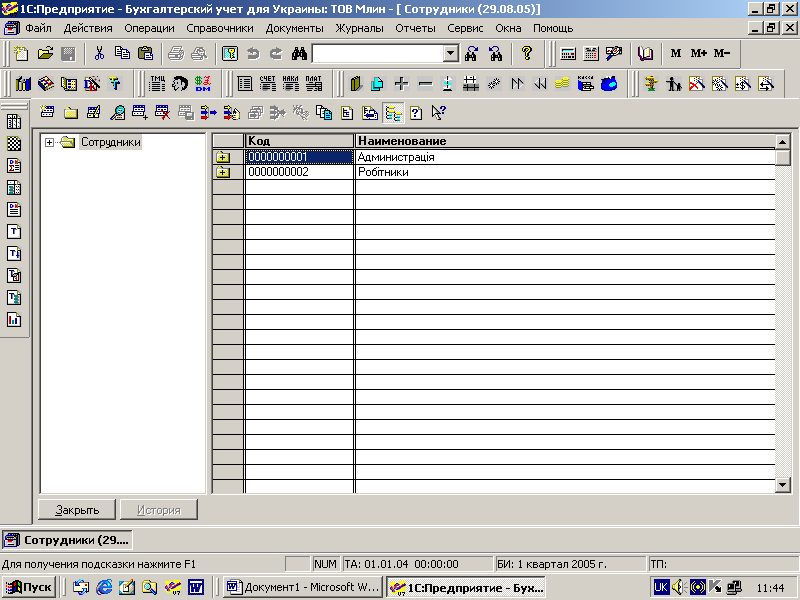Image resolution: width=800 pixels, height=600 pixels.
Task: Click the table scrollbar up arrow
Action: 783,141
